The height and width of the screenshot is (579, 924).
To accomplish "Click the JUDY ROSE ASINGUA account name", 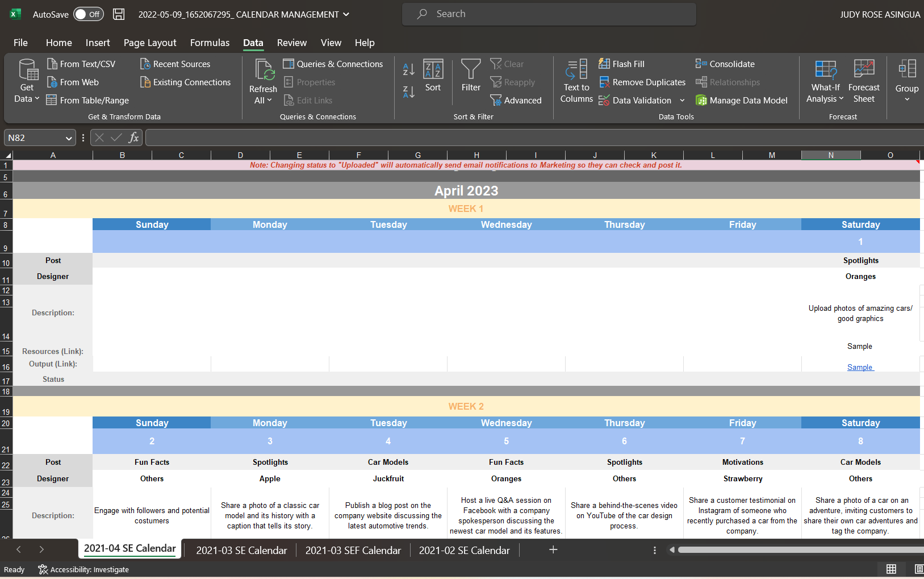I will [x=880, y=14].
